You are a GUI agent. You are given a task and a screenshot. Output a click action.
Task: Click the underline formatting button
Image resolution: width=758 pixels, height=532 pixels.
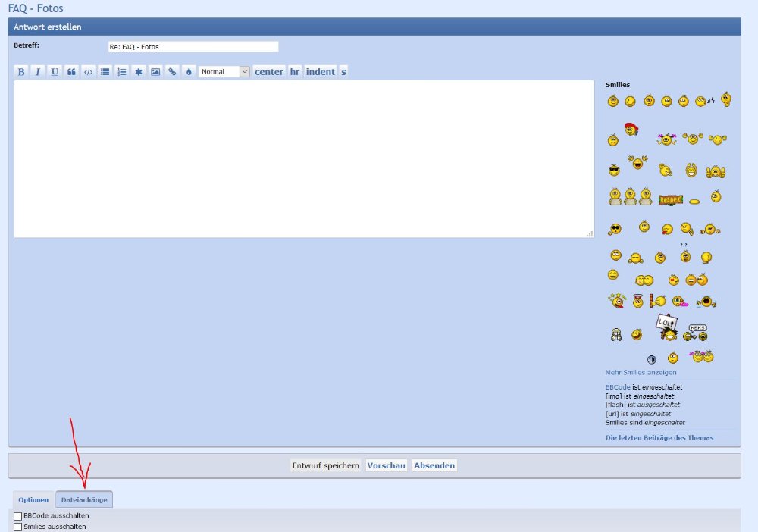point(55,72)
